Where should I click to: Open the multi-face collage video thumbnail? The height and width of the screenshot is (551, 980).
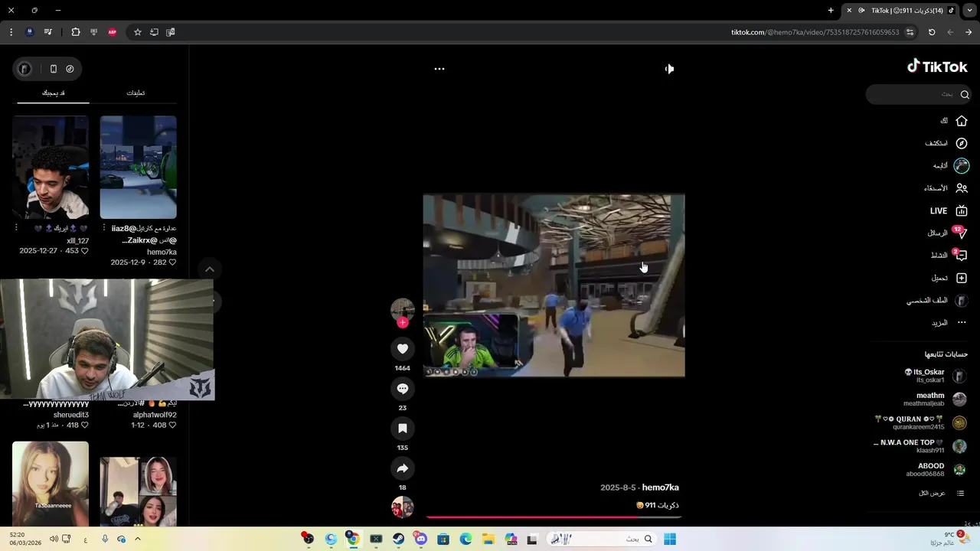pos(138,491)
